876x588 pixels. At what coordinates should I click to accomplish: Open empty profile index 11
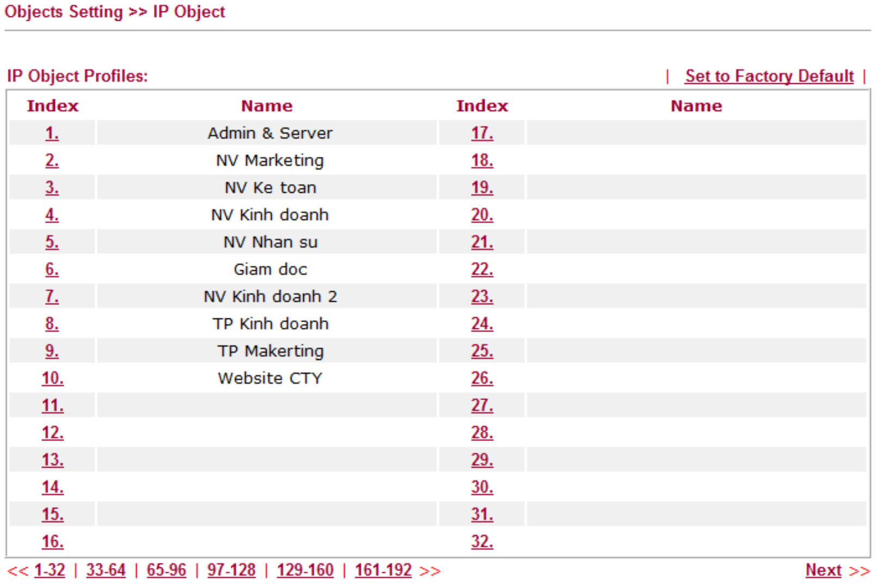click(x=52, y=405)
